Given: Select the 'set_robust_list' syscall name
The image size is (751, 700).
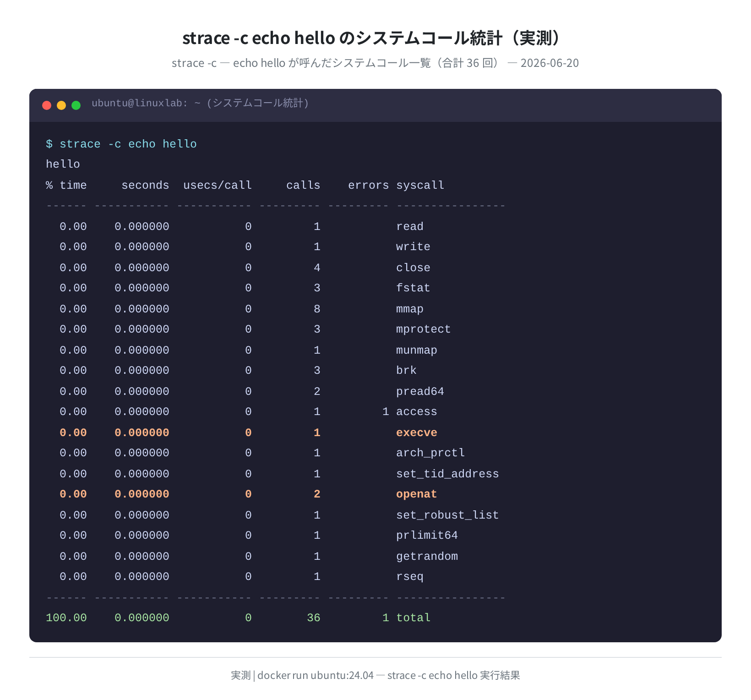Looking at the screenshot, I should coord(447,515).
